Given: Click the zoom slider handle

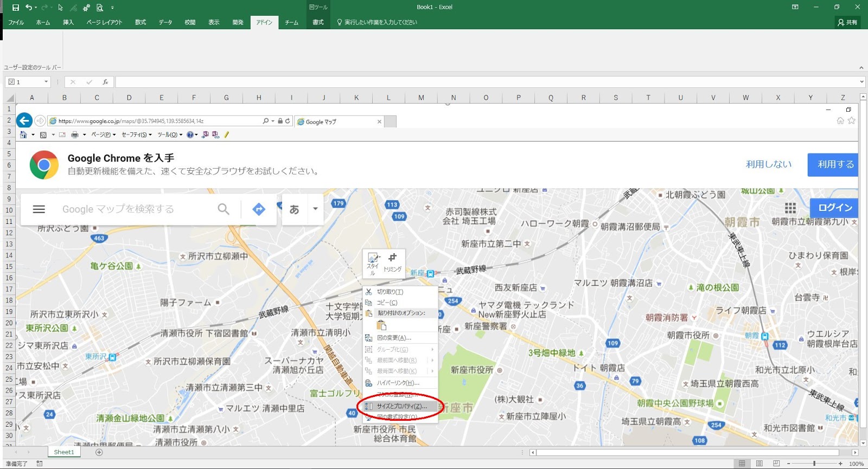Looking at the screenshot, I should pos(814,464).
